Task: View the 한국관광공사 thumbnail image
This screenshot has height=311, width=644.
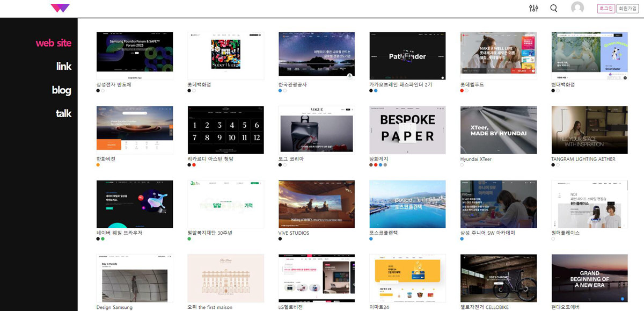Action: pos(317,56)
